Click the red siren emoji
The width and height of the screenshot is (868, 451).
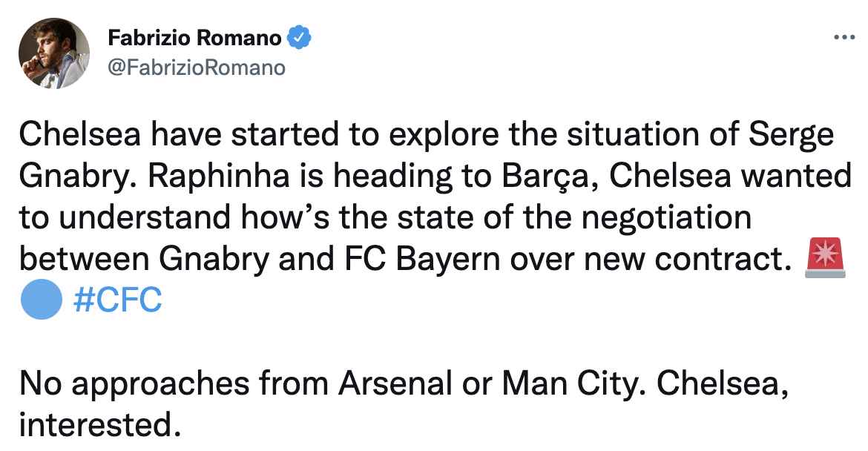coord(824,259)
